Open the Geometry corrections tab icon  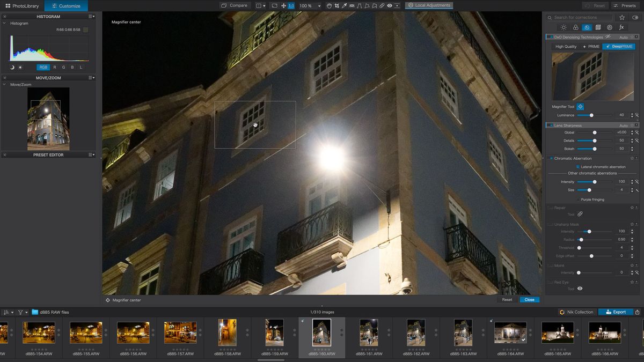(598, 27)
